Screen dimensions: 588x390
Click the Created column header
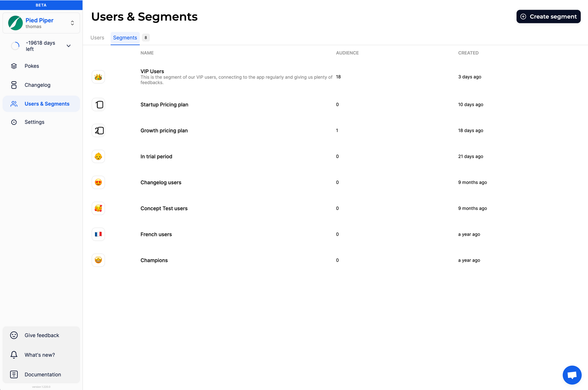point(468,53)
